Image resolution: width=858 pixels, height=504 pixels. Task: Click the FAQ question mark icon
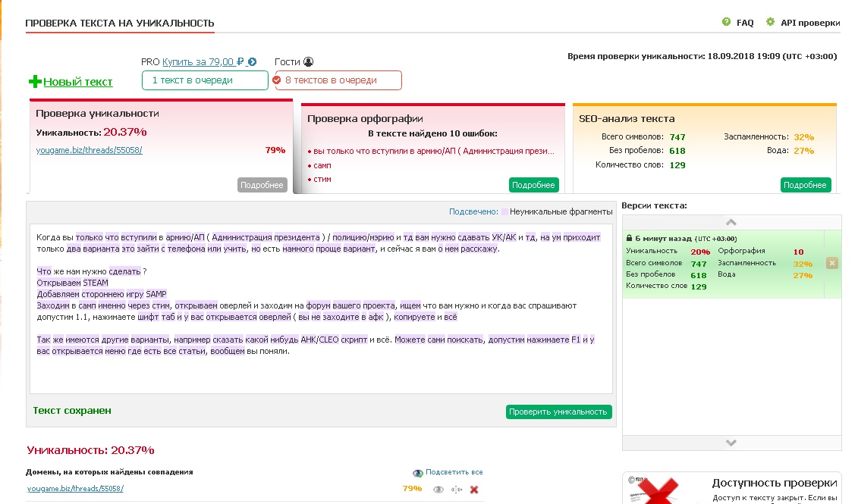point(727,23)
